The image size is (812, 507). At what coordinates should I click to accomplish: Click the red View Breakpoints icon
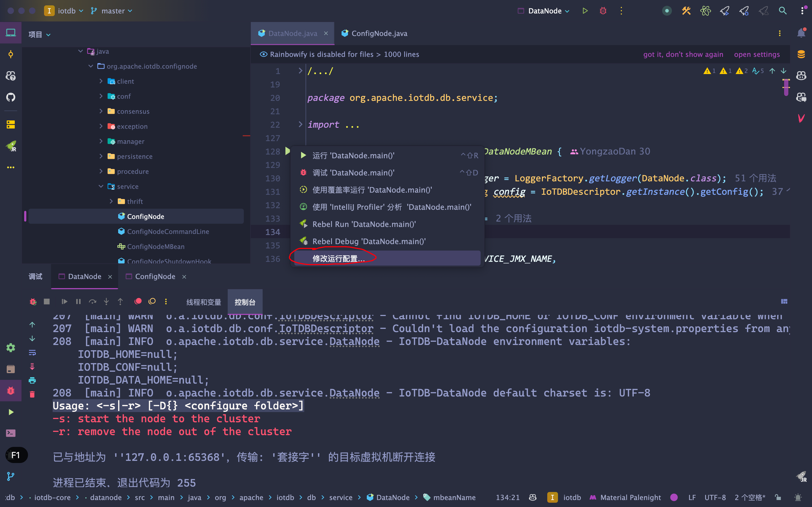(138, 302)
